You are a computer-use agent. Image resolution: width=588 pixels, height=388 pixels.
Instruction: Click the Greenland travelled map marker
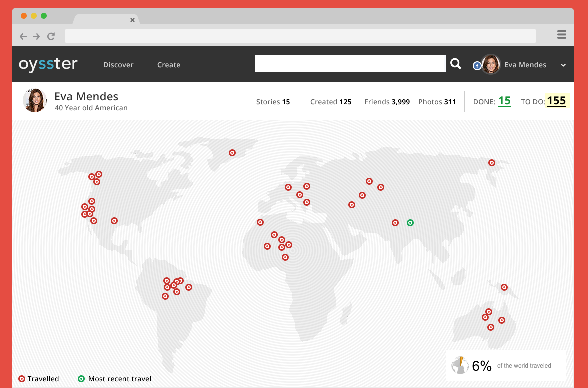[232, 153]
